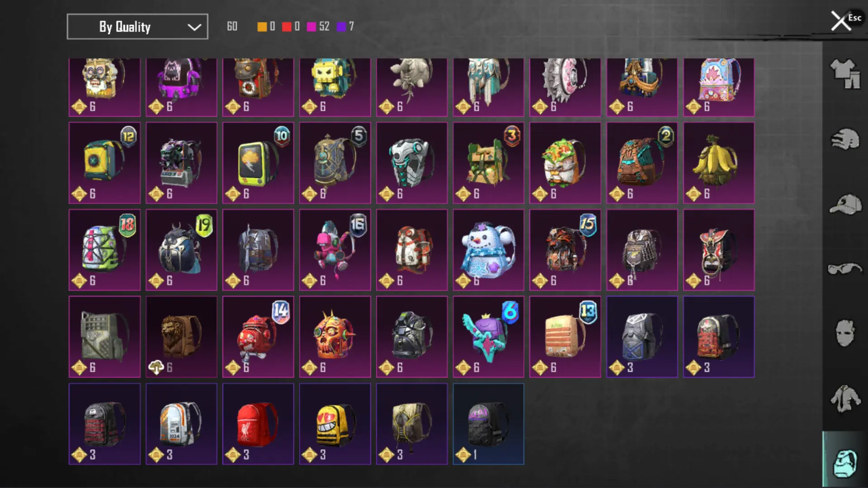Expand the By Quality sort dropdown
This screenshot has width=868, height=488.
137,27
